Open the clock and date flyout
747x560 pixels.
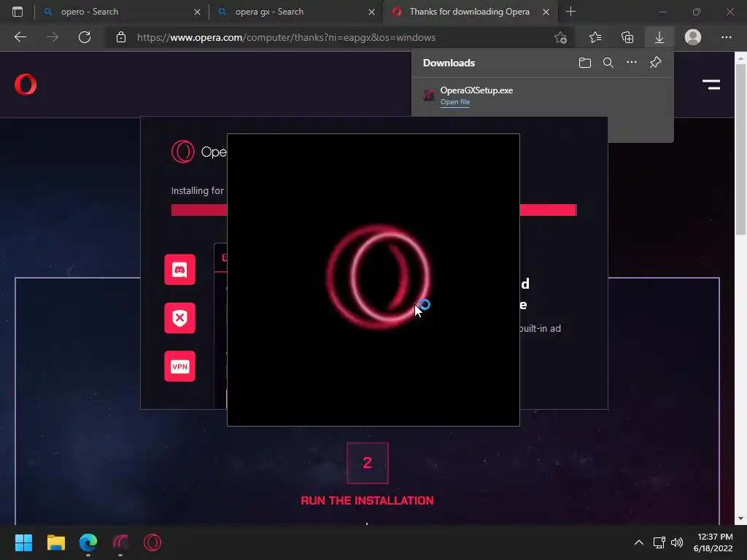coord(713,542)
